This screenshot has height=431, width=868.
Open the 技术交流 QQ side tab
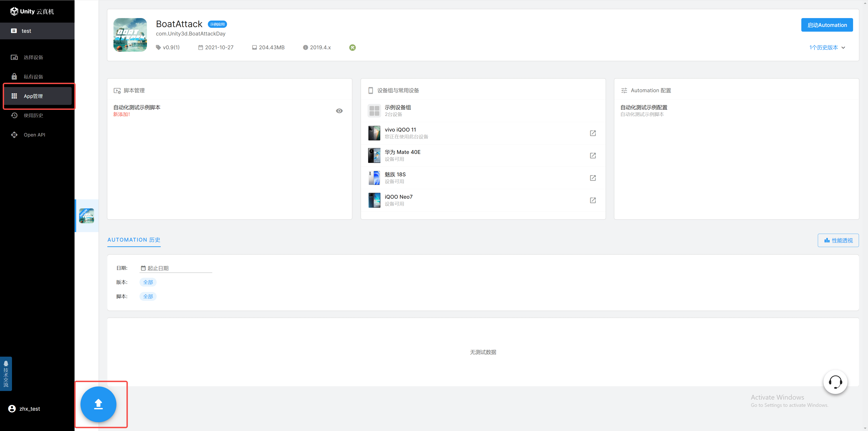click(6, 374)
